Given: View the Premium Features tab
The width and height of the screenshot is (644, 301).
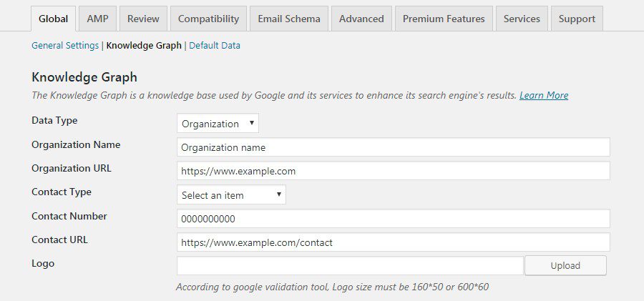Looking at the screenshot, I should pyautogui.click(x=444, y=19).
